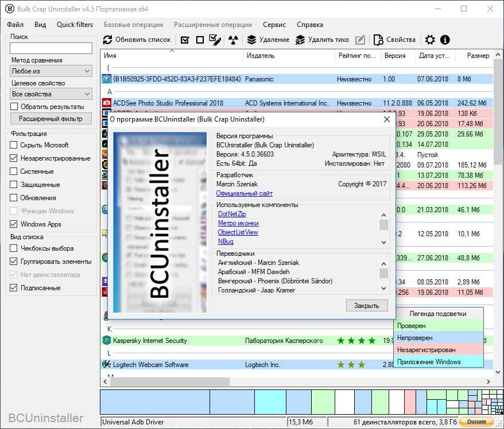Click the horizontal scrollbar thumb under the list
The width and height of the screenshot is (504, 429).
pos(170,381)
